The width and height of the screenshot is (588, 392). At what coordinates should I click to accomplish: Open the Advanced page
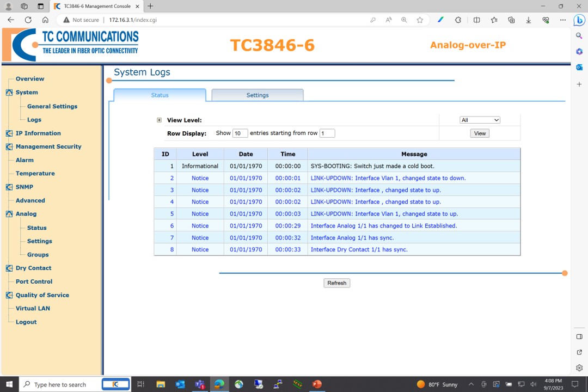[30, 200]
